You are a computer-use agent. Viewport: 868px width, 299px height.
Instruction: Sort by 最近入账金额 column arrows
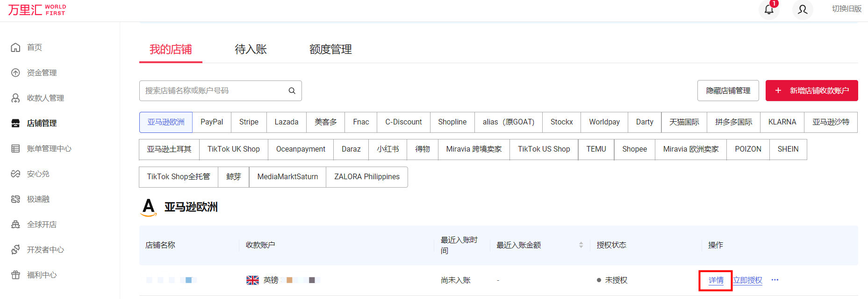(581, 245)
